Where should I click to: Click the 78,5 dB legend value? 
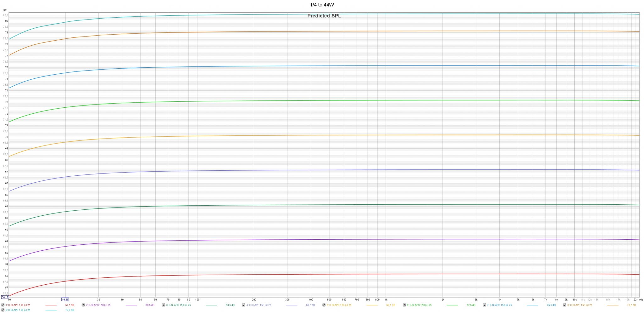[x=631, y=305]
